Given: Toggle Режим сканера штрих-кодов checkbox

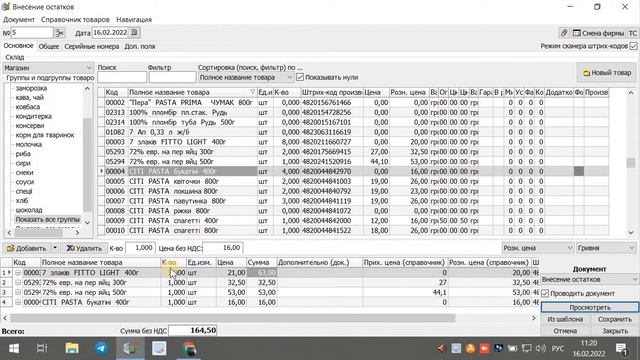Looking at the screenshot, I should click(633, 46).
